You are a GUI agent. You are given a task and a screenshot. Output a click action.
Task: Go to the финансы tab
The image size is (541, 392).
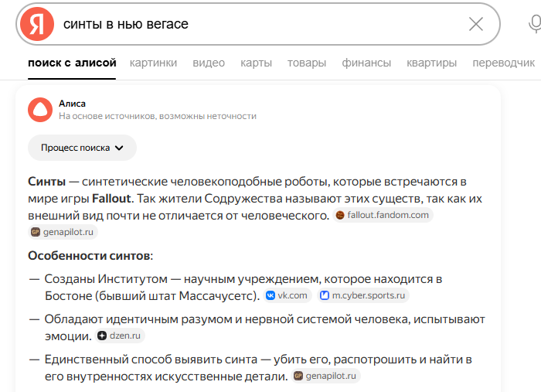coord(366,63)
